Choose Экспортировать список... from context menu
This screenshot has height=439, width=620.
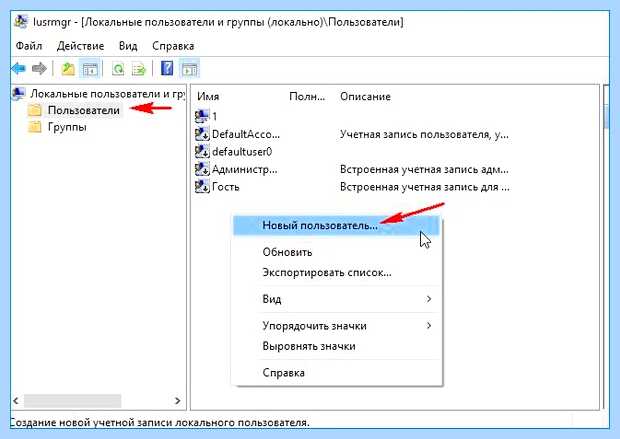pyautogui.click(x=336, y=272)
